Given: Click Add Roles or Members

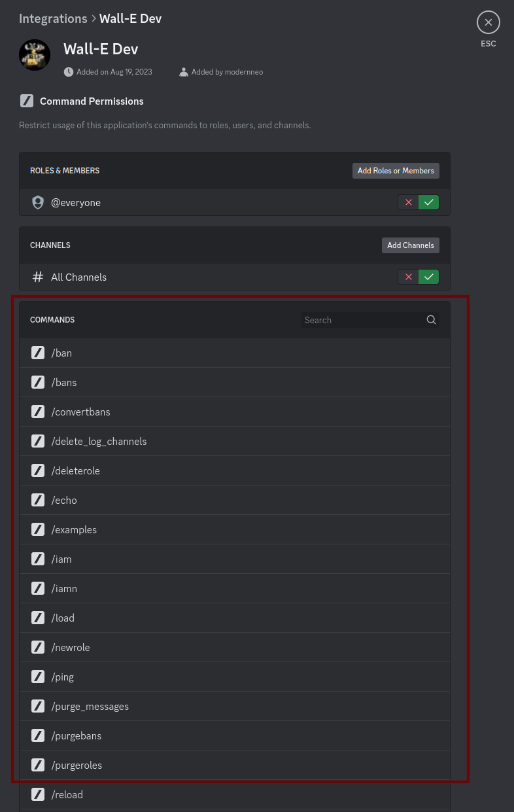Looking at the screenshot, I should [x=396, y=171].
